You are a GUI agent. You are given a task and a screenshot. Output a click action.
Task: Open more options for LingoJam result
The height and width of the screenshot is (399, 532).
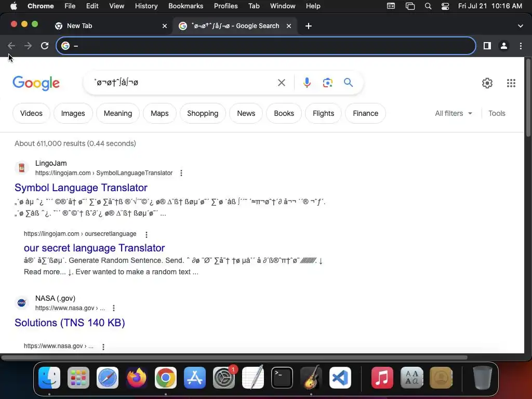coord(181,173)
